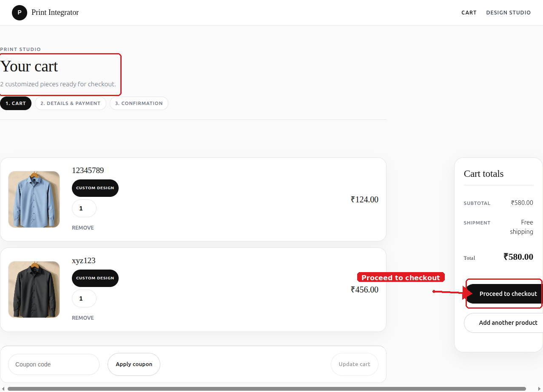This screenshot has height=392, width=543.
Task: Click product name xyz123
Action: tap(84, 261)
